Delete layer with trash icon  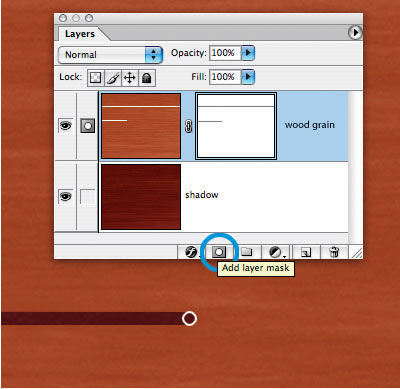click(x=334, y=252)
